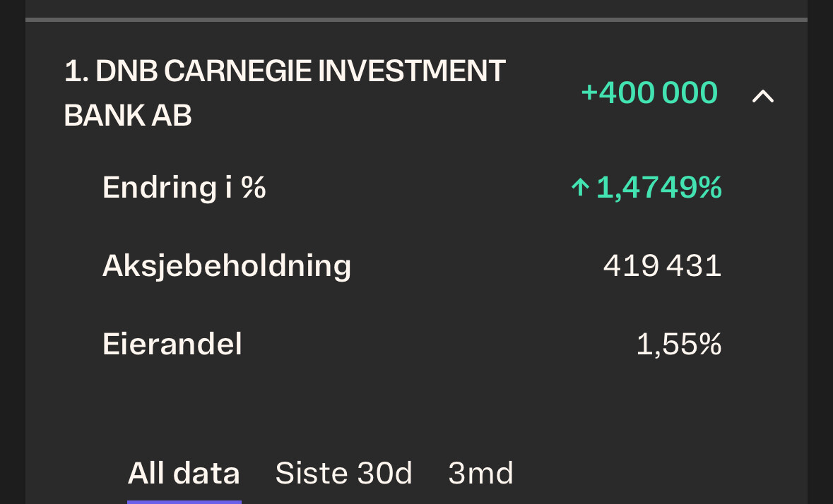
Task: Click the 1,4749% percentage value
Action: pos(658,188)
